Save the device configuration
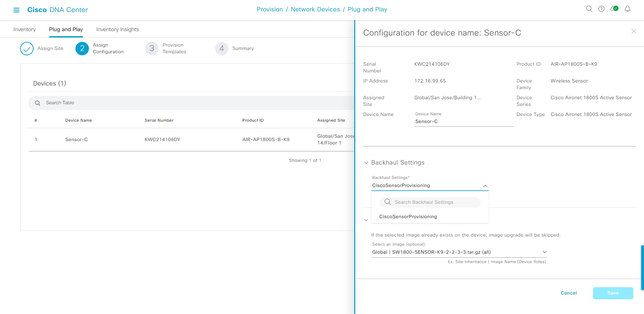Image resolution: width=644 pixels, height=314 pixels. pos(613,293)
